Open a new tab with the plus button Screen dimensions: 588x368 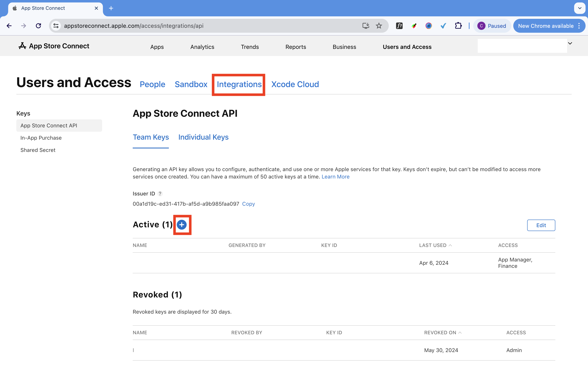(111, 8)
